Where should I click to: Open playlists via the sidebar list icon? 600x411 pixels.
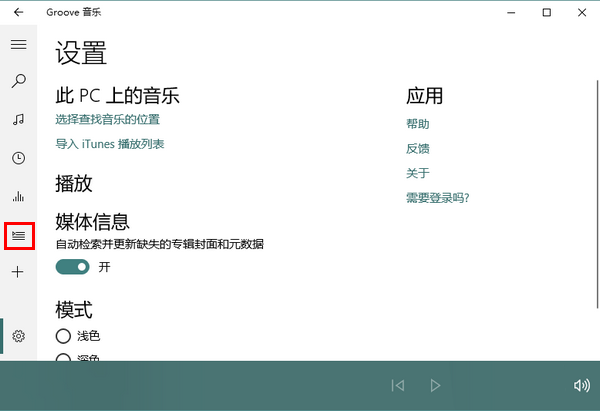18,235
